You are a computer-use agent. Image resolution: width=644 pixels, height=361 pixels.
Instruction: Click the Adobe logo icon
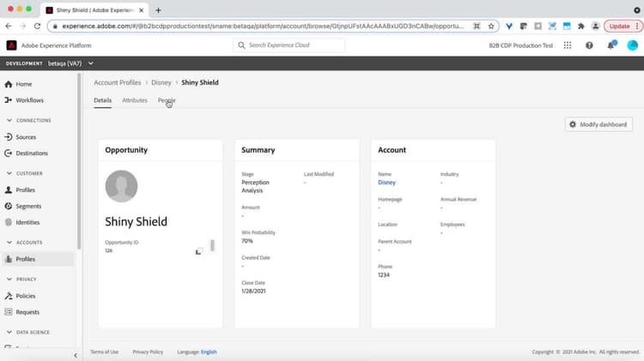(11, 45)
